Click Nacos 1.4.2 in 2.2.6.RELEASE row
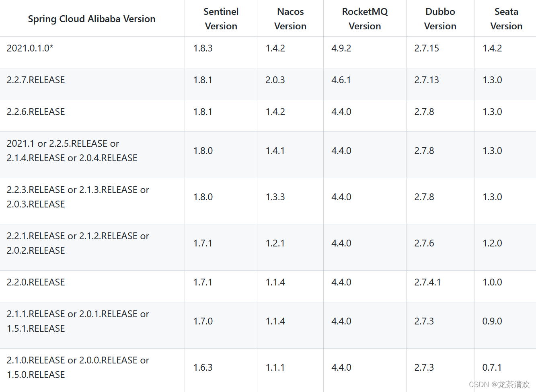Viewport: 536px width, 392px height. point(275,112)
